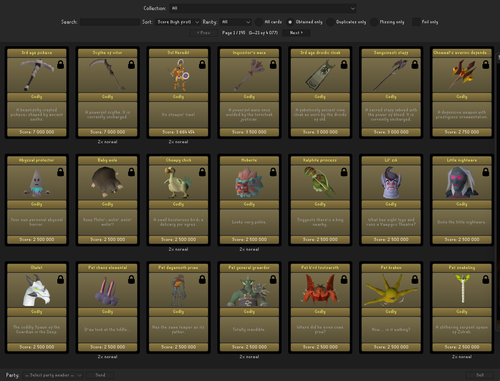
Task: Toggle the lock on Scythe of vitur card
Action: pos(131,64)
